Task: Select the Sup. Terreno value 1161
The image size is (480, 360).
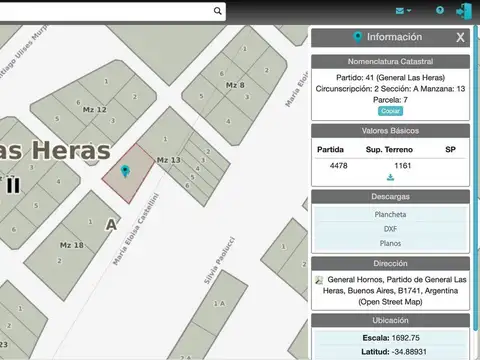Action: [x=403, y=166]
